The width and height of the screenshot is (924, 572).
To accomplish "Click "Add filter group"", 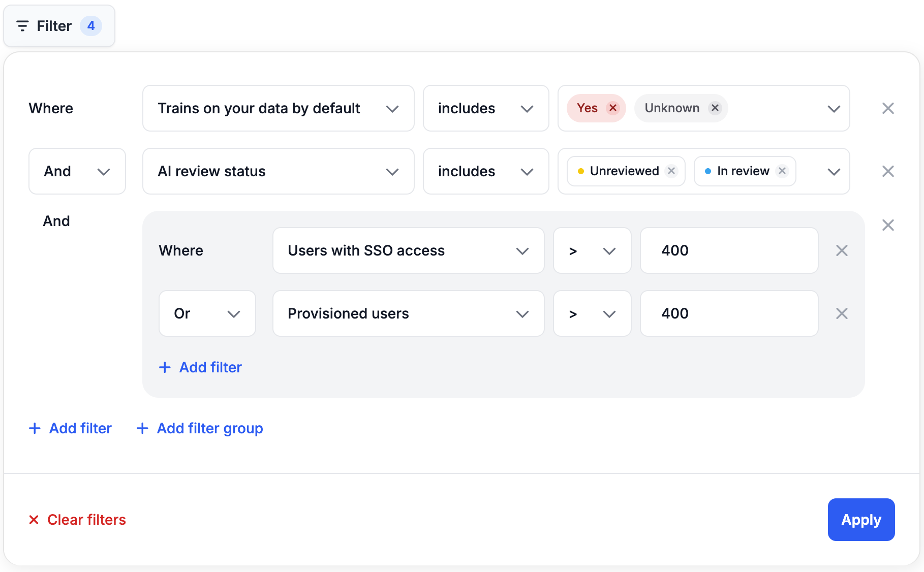I will click(199, 428).
